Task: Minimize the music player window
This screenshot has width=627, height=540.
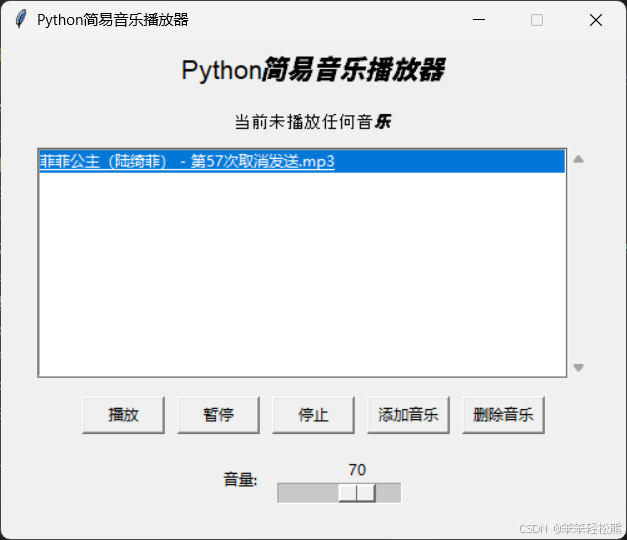Action: tap(479, 20)
